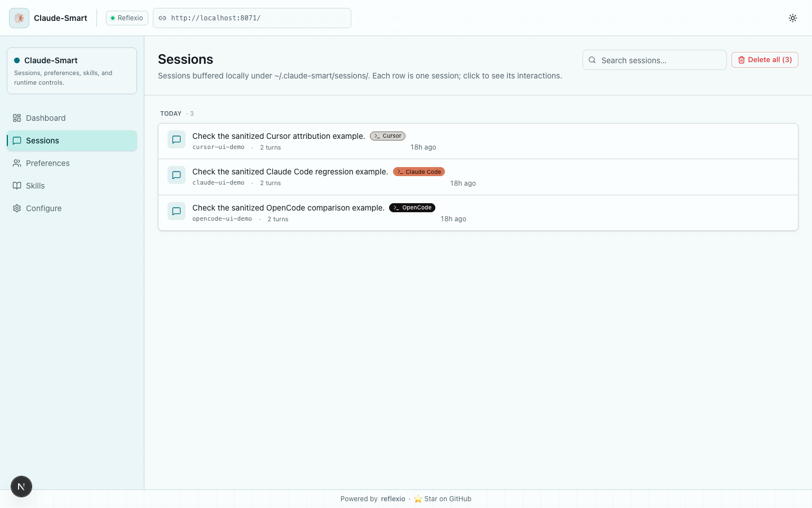
Task: Click the magnifier icon in search box
Action: tap(592, 60)
